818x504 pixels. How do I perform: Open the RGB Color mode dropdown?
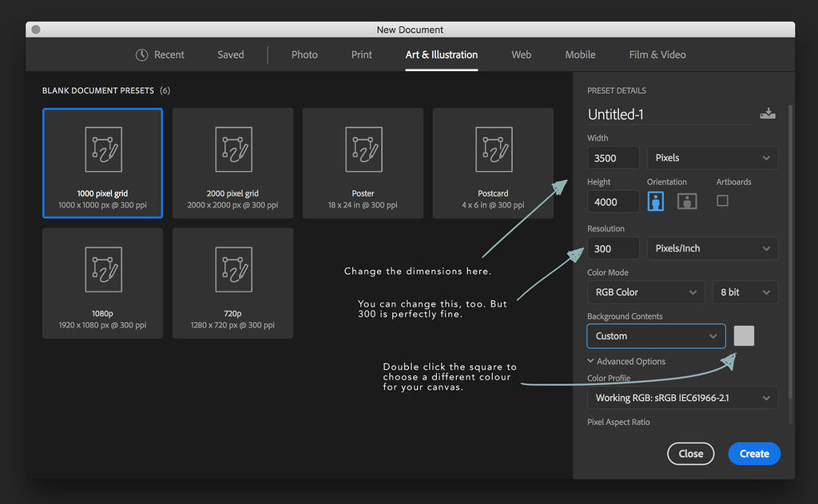coord(645,292)
